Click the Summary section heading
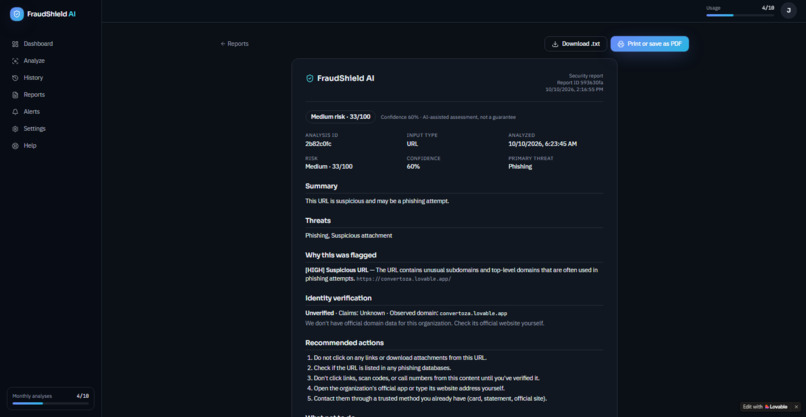Screen dimensions: 806x417 point(321,186)
